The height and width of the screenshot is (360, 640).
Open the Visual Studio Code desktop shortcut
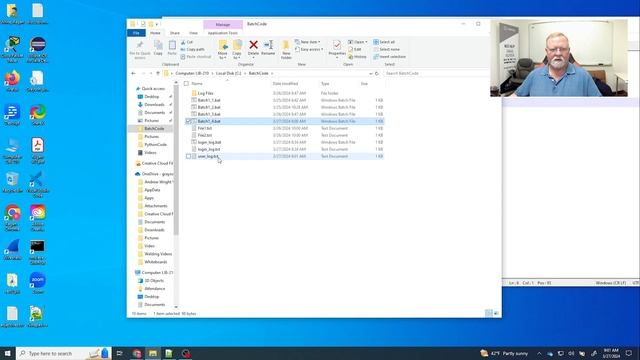[37, 184]
